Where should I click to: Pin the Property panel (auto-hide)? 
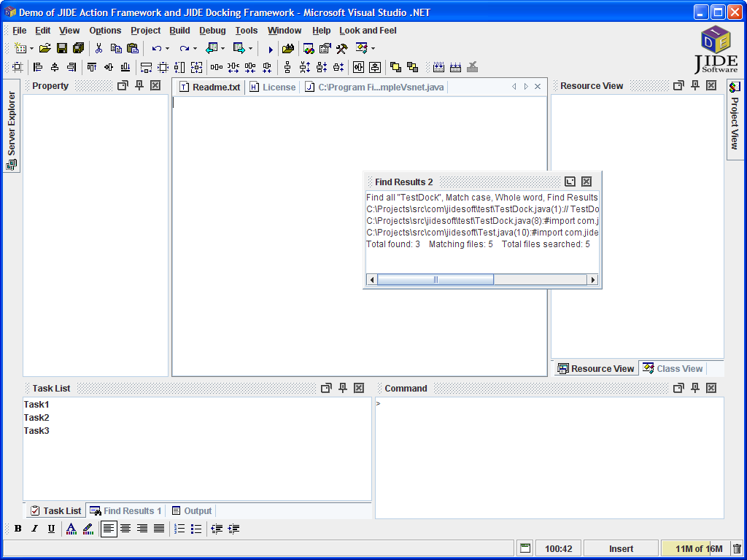(139, 85)
